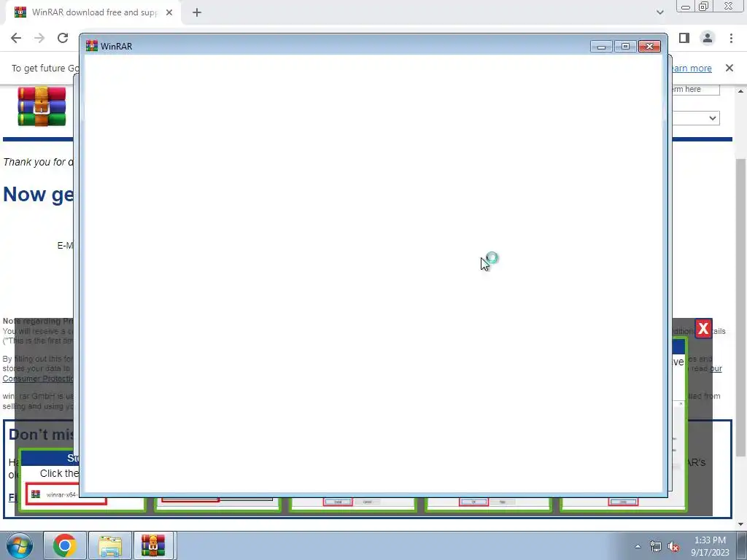
Task: Show hidden system tray icons
Action: coord(638,546)
